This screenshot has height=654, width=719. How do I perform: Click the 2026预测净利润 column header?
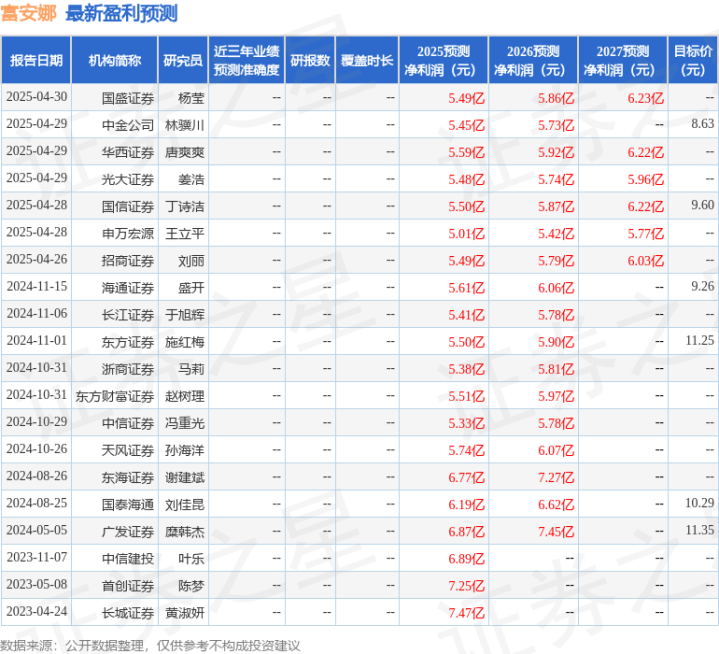[533, 60]
